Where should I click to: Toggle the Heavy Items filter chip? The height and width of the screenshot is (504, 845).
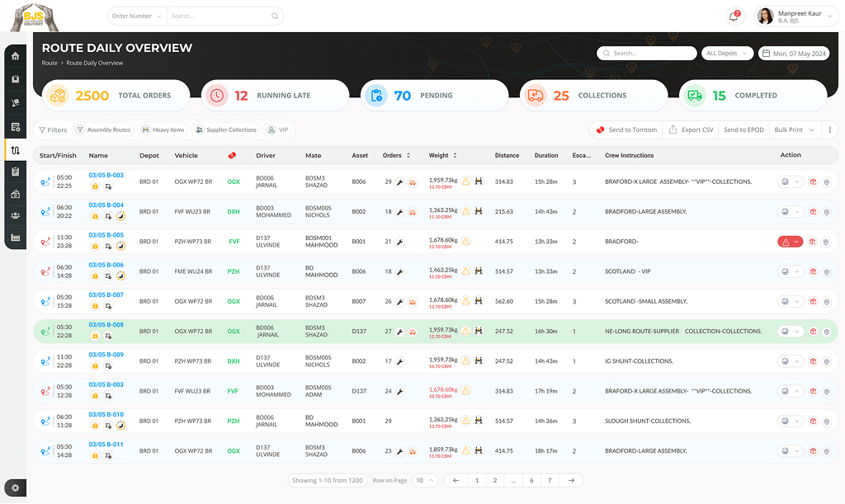(x=163, y=130)
